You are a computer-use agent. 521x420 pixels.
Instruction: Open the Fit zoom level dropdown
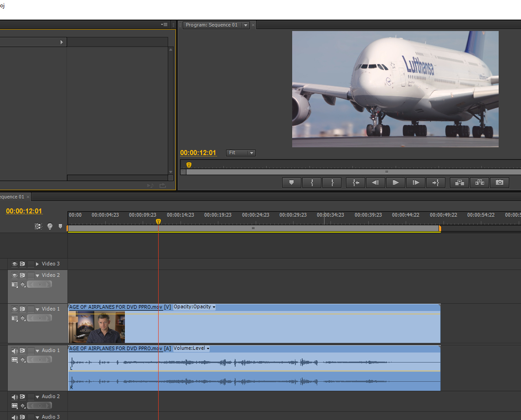point(241,153)
